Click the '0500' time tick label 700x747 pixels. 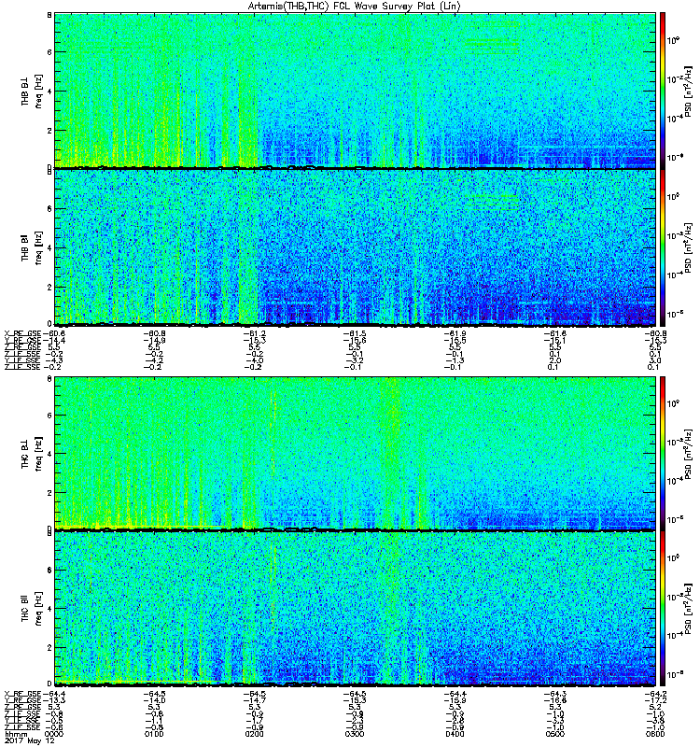554,734
